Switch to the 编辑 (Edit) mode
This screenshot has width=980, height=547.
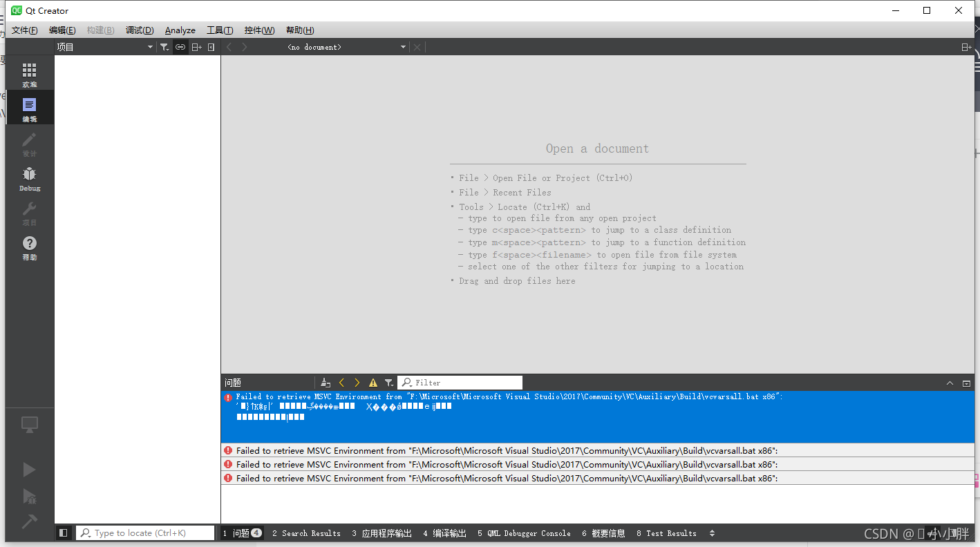click(x=29, y=108)
